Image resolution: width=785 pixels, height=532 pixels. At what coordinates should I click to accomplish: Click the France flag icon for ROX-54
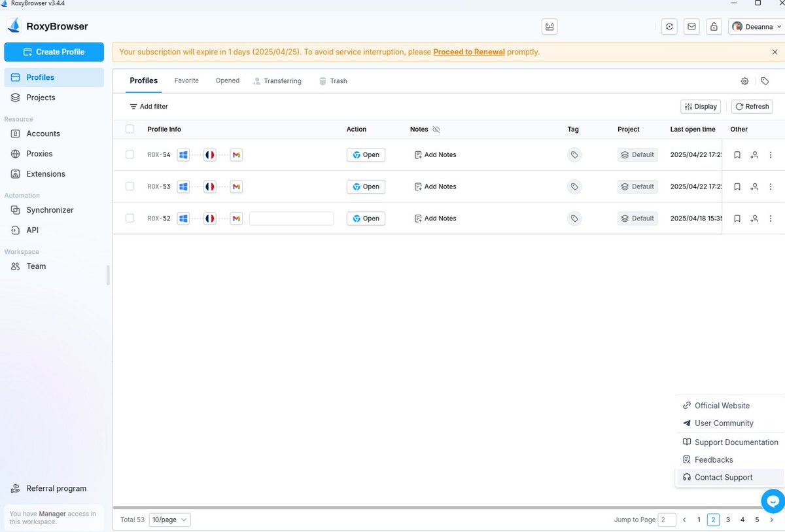point(209,155)
